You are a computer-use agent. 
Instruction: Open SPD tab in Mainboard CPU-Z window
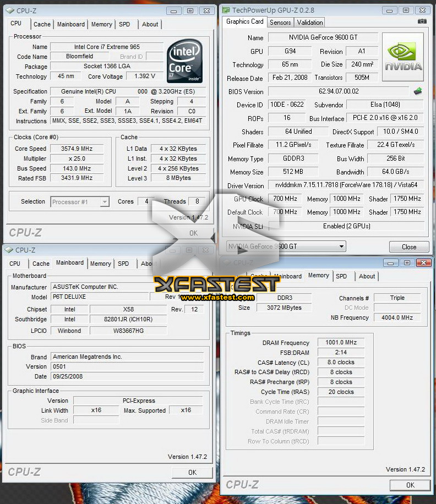click(123, 264)
